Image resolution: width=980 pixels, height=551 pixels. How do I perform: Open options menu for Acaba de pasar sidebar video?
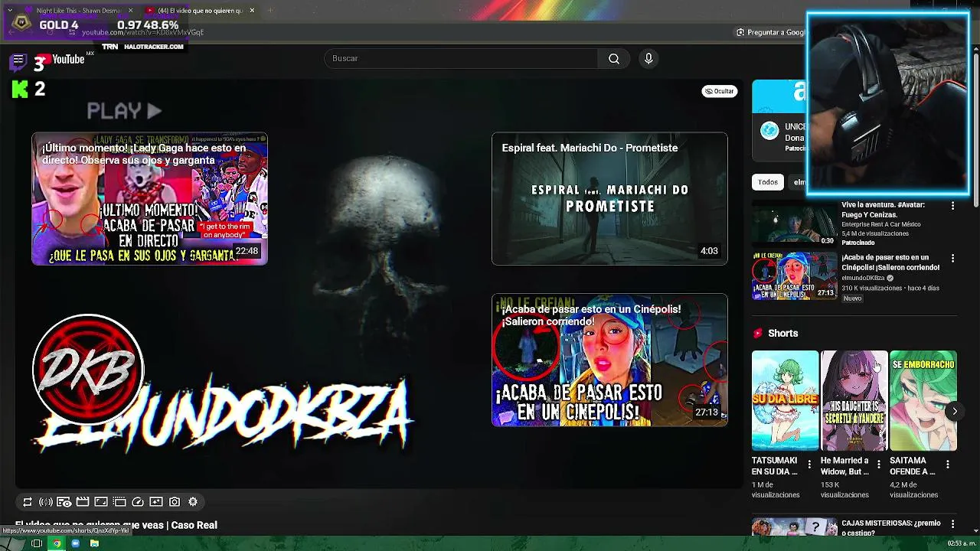click(x=952, y=259)
